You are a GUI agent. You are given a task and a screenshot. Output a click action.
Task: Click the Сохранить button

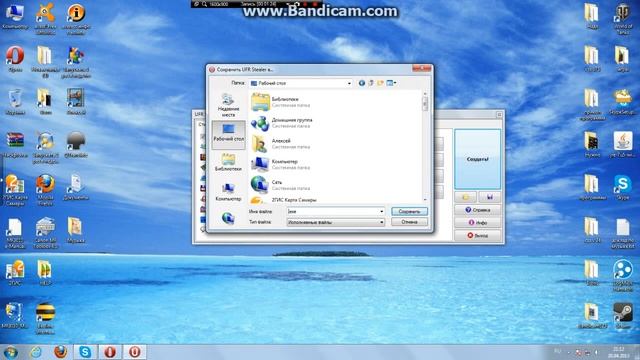coord(409,211)
